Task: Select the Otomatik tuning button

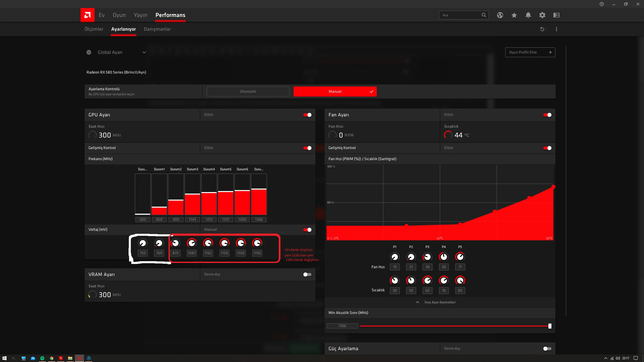Action: tap(248, 92)
